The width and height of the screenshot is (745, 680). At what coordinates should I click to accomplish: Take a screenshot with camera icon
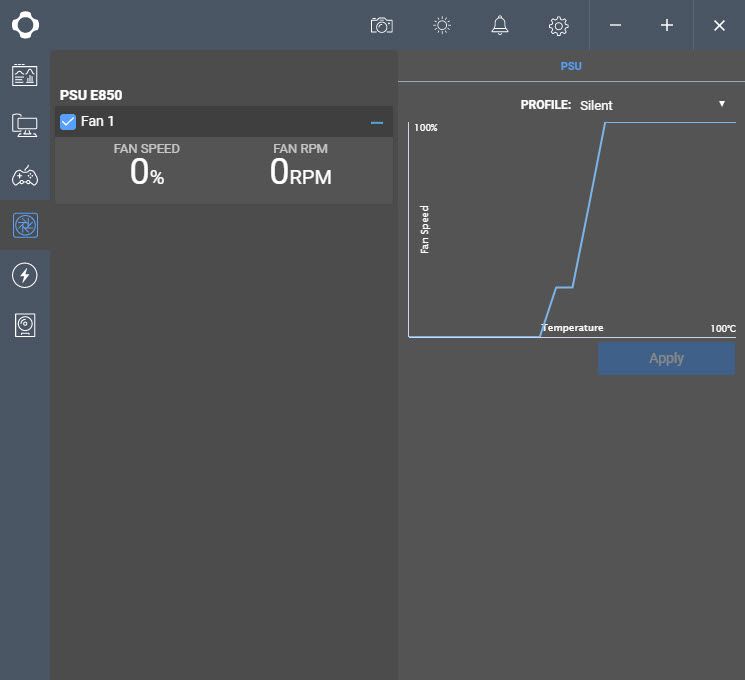382,25
